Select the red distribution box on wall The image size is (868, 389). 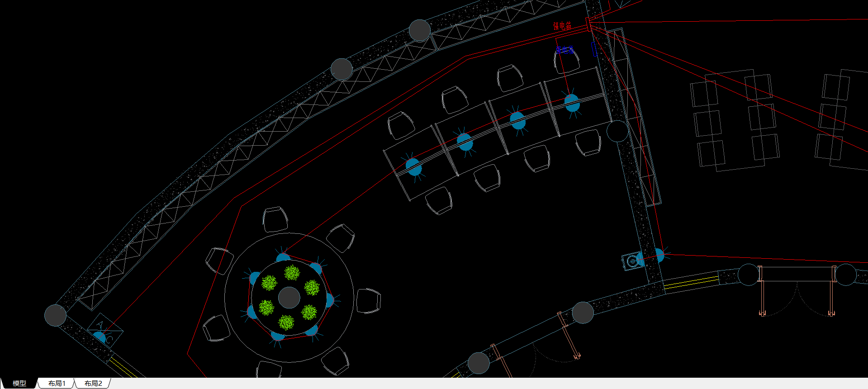(588, 24)
